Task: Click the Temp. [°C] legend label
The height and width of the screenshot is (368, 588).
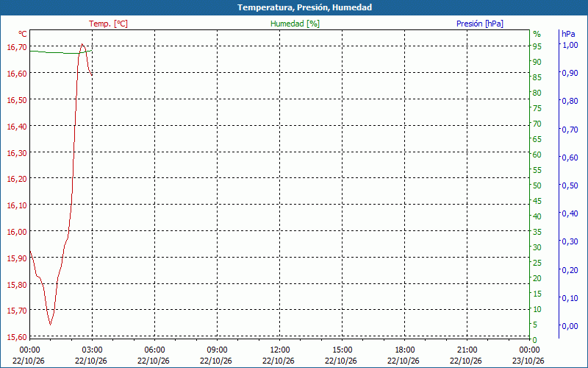Action: (108, 24)
